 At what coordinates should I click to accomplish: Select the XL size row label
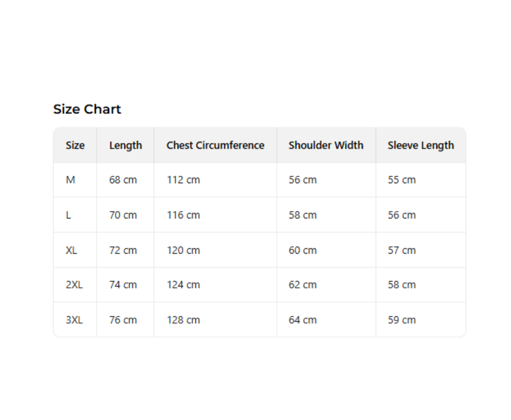pos(71,250)
